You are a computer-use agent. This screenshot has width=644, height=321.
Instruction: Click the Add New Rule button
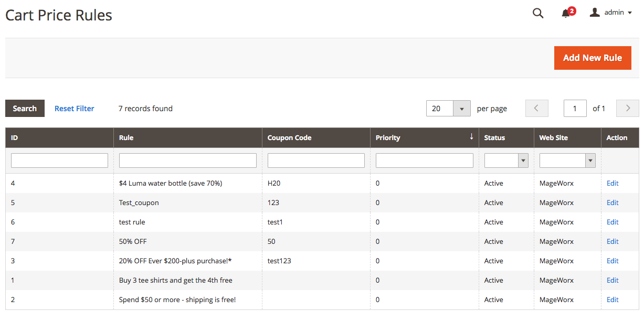click(x=593, y=58)
